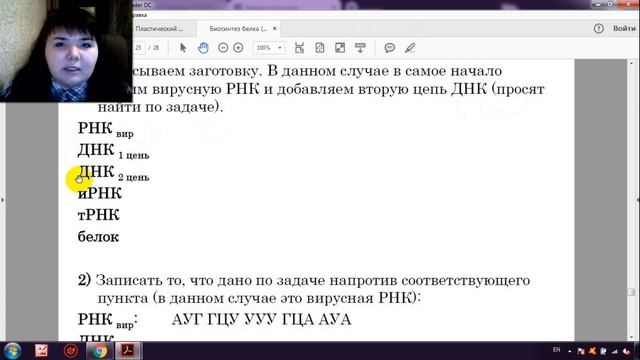
Task: Click the vertical scrollbar down arrow
Action: click(631, 337)
